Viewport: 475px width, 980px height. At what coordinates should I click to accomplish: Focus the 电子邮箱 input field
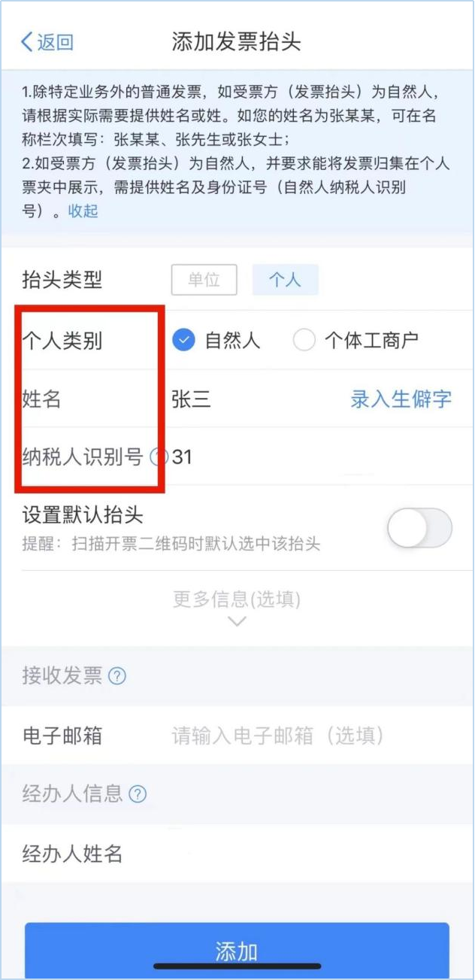point(311,736)
